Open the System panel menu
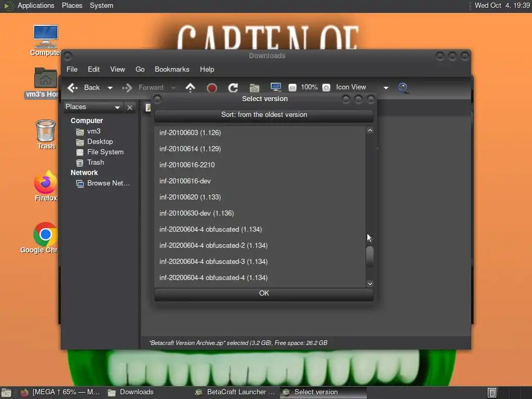 pyautogui.click(x=101, y=6)
